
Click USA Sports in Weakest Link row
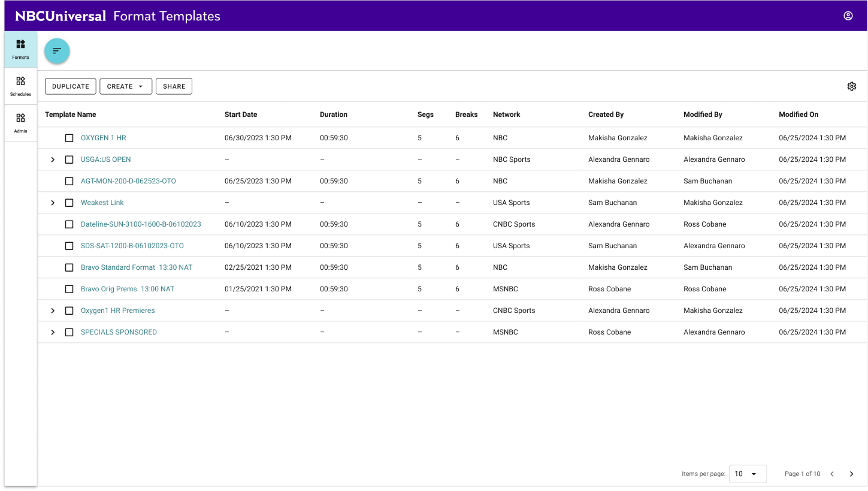512,203
